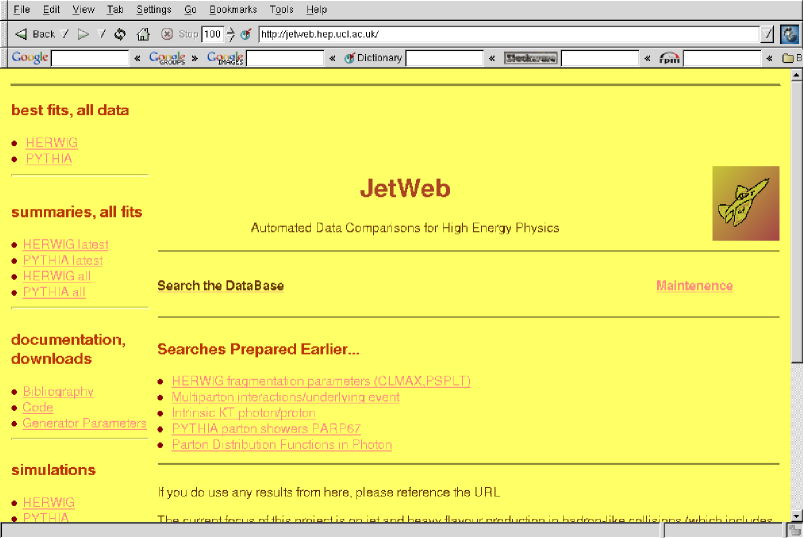Click the Slackware search field
Screen dimensions: 804x538
click(600, 58)
